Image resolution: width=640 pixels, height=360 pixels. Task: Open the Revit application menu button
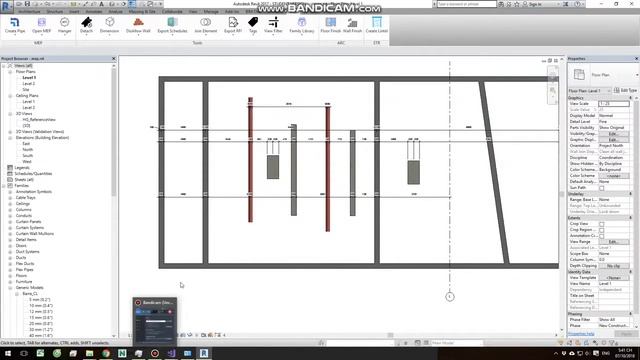pyautogui.click(x=7, y=6)
